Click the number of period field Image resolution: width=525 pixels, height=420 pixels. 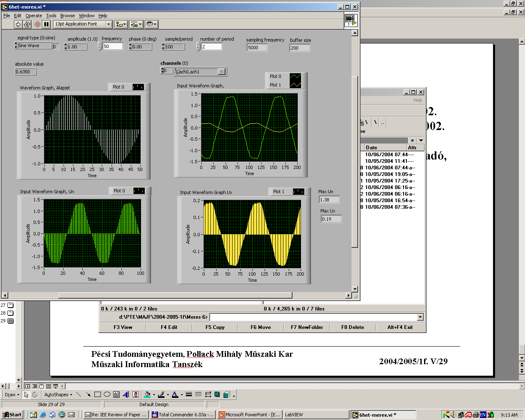click(x=211, y=46)
